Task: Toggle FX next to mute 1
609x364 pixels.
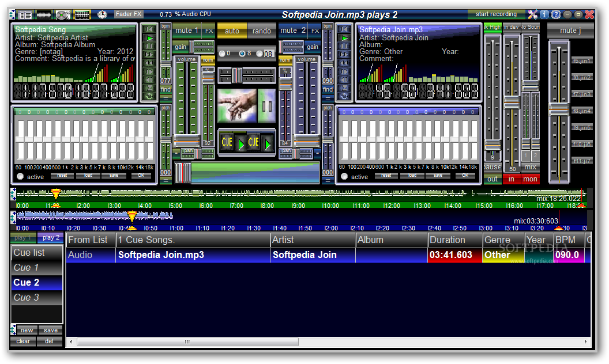Action: point(209,31)
